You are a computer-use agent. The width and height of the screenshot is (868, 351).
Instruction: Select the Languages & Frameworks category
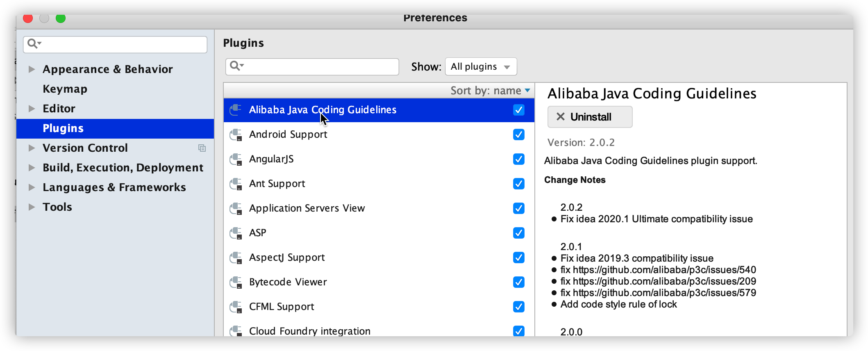pyautogui.click(x=114, y=187)
